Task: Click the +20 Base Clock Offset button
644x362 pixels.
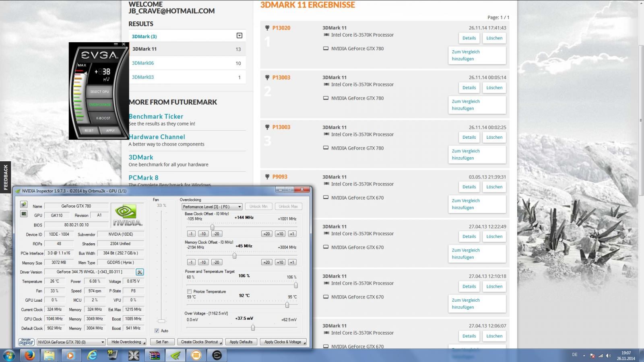Action: 266,234
